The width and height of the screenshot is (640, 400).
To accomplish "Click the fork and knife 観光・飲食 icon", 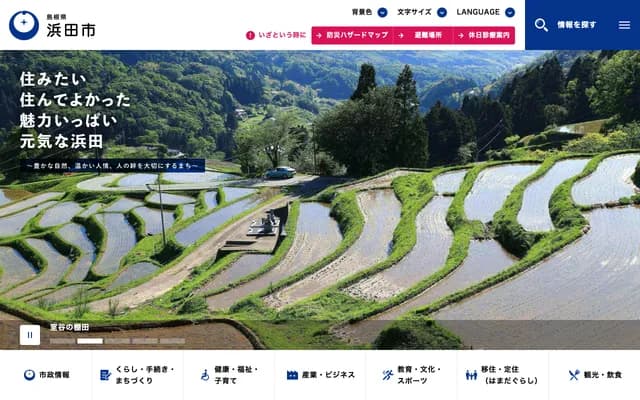I will (574, 375).
